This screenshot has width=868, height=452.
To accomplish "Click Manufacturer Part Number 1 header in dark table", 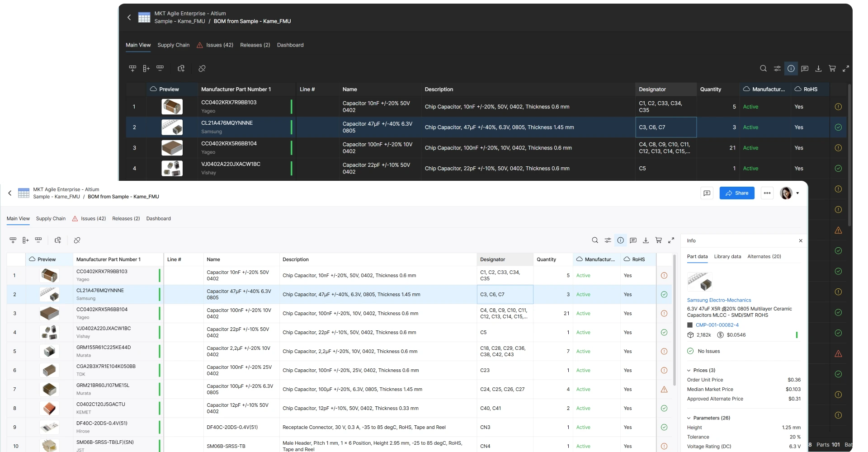I will click(x=247, y=89).
